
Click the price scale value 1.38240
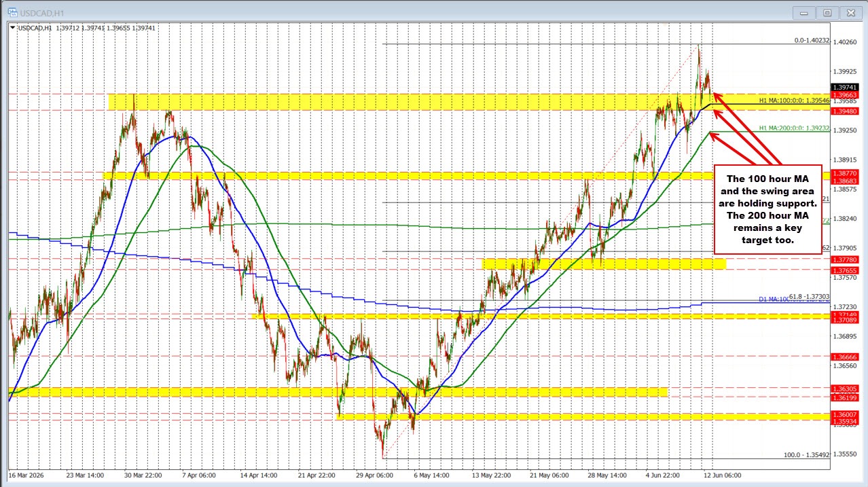846,219
